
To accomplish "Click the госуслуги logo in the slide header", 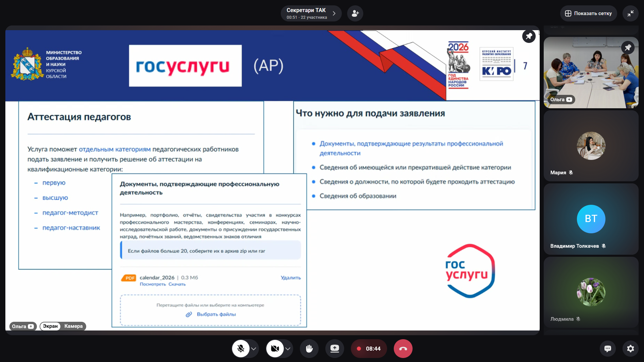I will click(x=185, y=66).
